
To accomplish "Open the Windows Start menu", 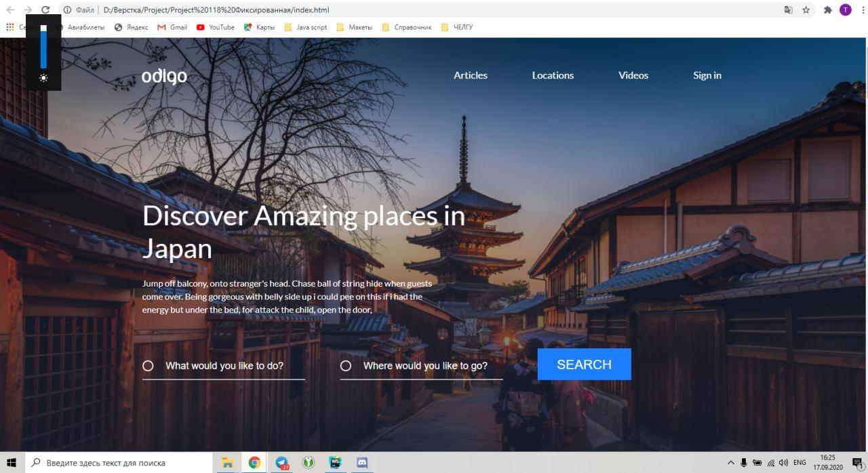I will [12, 463].
